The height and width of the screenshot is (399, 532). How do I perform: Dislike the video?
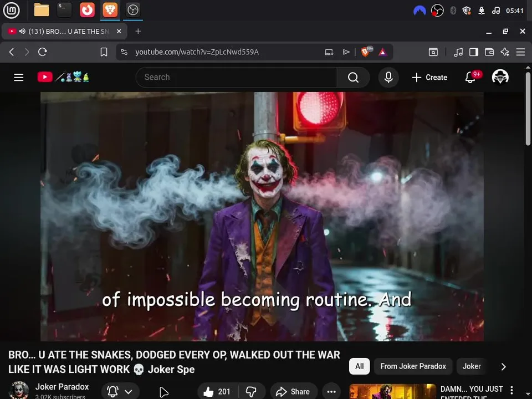pos(252,392)
